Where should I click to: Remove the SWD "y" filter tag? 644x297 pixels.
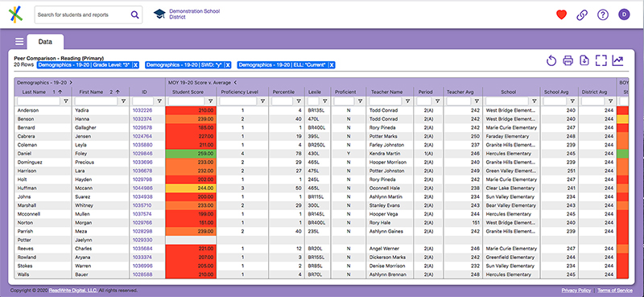point(228,65)
